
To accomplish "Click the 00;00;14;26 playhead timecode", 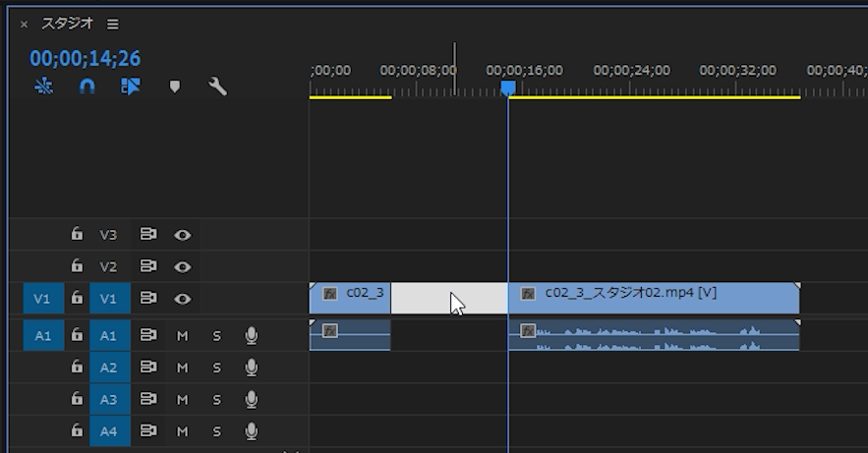I will [86, 59].
